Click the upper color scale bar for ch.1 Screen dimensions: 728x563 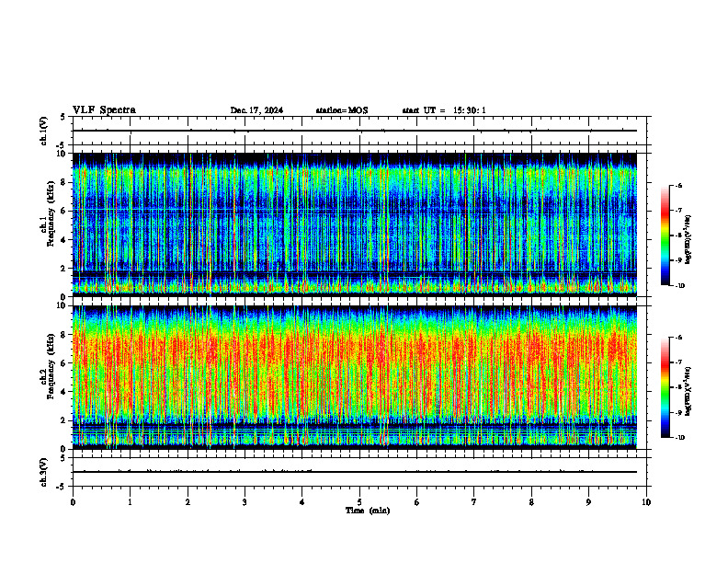tap(665, 236)
